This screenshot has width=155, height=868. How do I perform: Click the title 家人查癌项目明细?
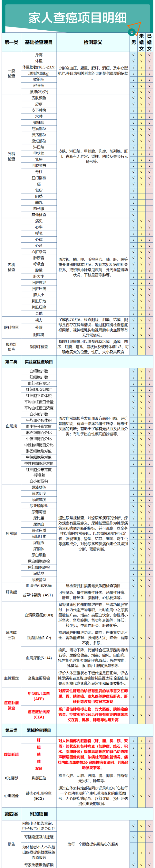(77, 18)
